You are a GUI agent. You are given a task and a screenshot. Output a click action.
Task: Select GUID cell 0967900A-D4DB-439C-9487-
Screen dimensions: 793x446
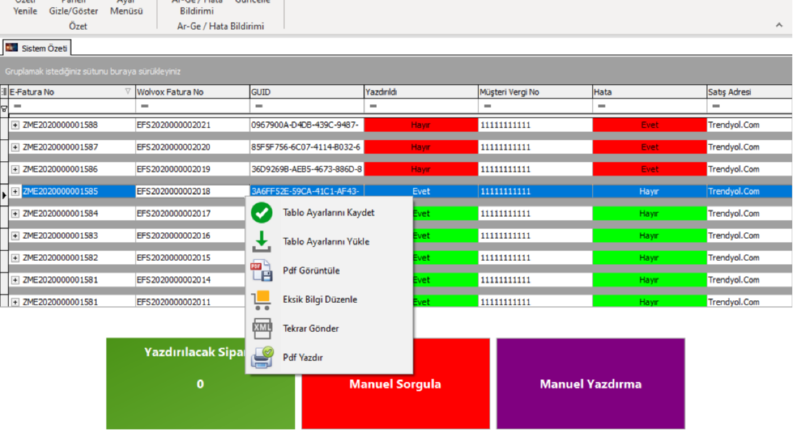point(306,125)
